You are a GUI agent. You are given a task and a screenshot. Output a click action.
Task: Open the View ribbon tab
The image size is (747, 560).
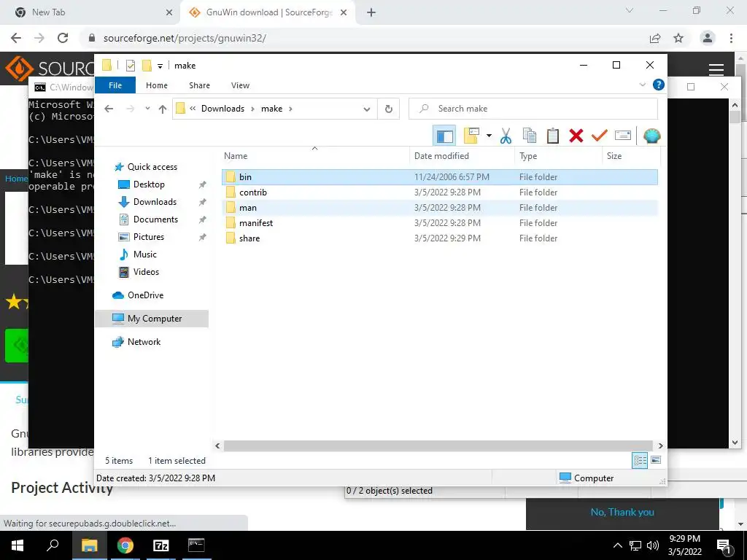coord(240,85)
